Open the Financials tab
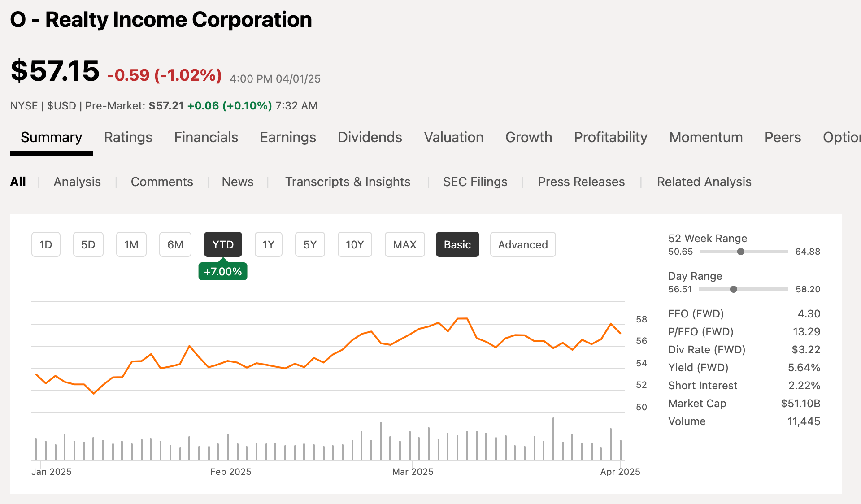861x504 pixels. [x=206, y=138]
